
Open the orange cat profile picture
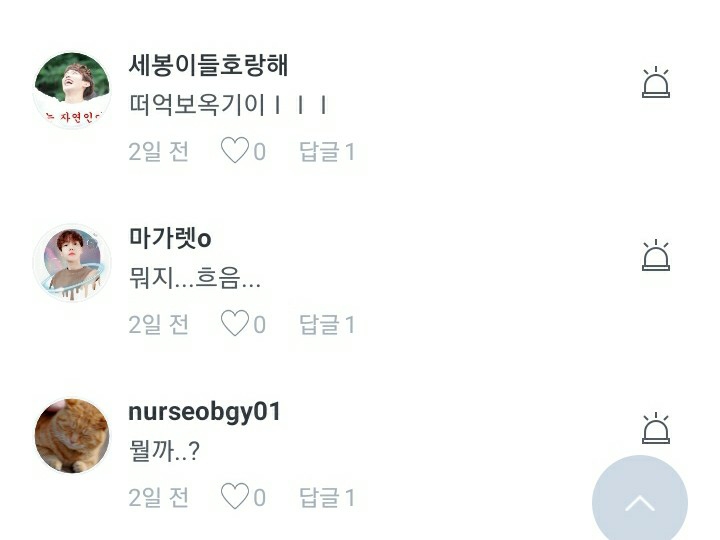click(x=72, y=436)
